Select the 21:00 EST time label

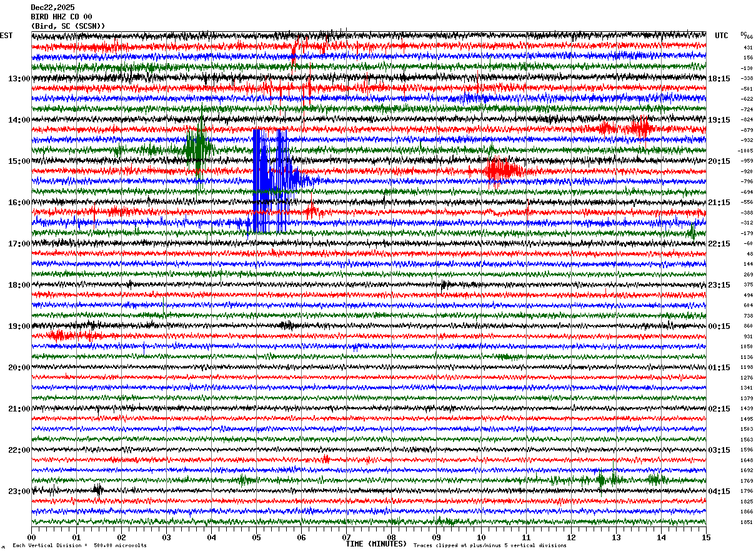click(x=19, y=409)
